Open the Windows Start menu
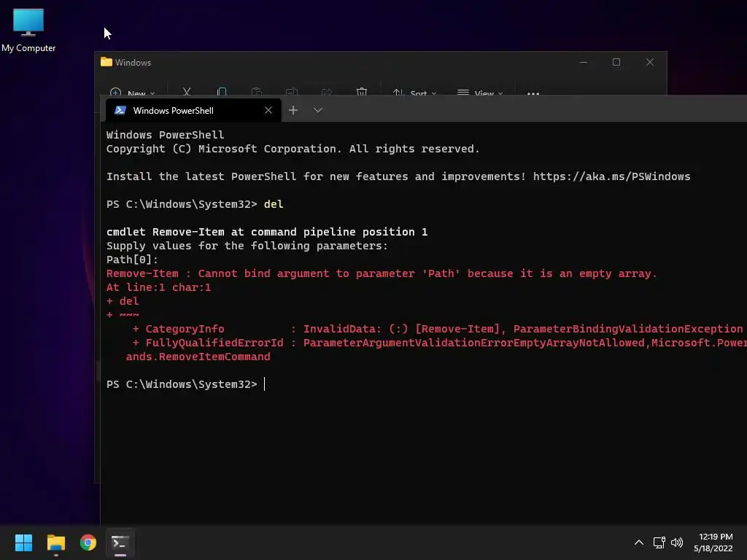747x560 pixels. tap(23, 542)
